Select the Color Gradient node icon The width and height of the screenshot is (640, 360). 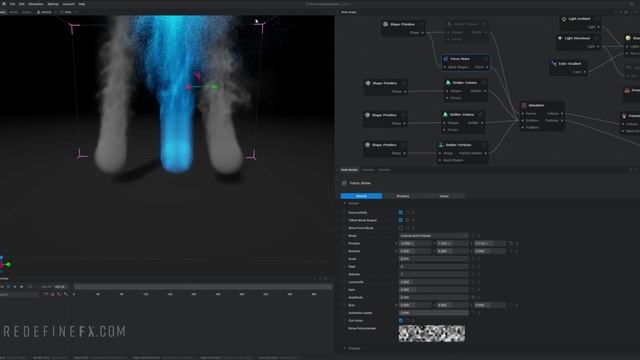tap(554, 64)
